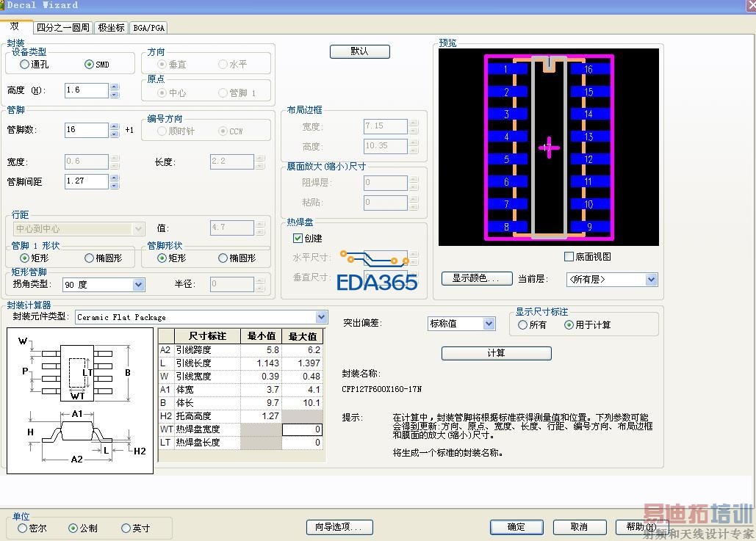
Task: Click the 高度 (H) stepper arrows
Action: click(115, 90)
